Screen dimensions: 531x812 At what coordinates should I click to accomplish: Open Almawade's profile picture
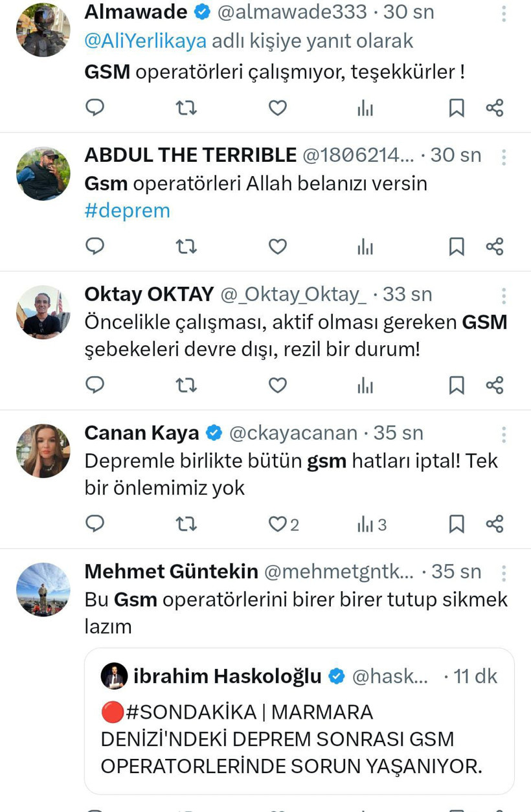coord(43,30)
